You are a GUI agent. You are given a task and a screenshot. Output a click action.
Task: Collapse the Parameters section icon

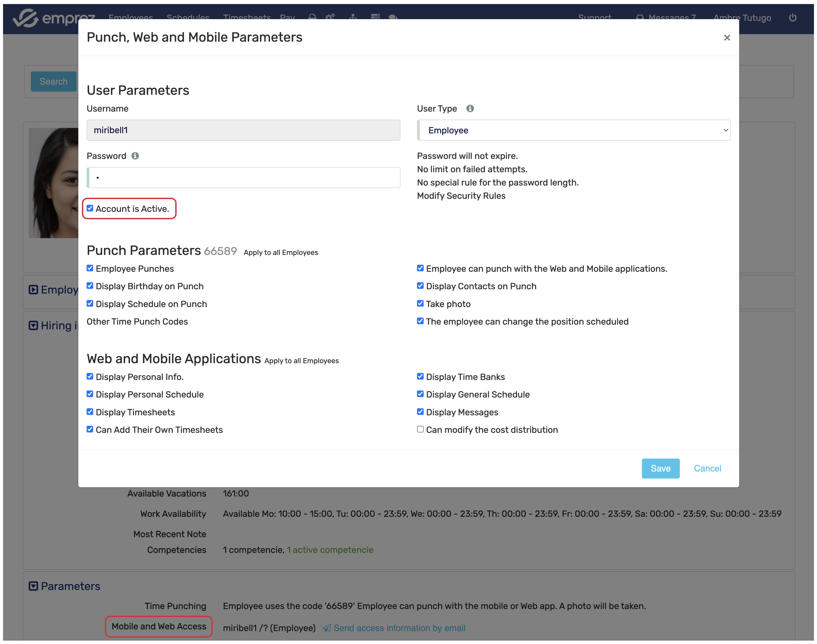(x=33, y=586)
